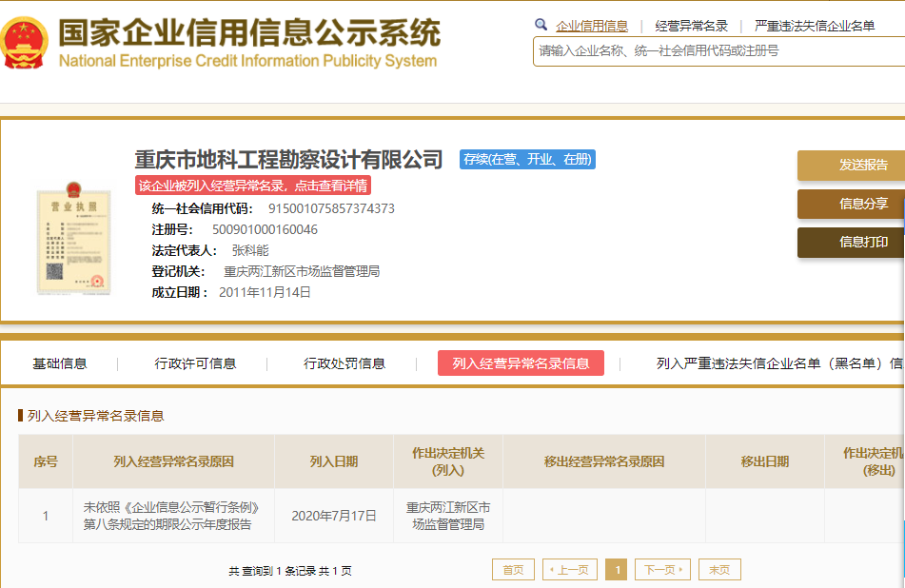Click the 列入日期 column header
The height and width of the screenshot is (588, 905).
[334, 461]
